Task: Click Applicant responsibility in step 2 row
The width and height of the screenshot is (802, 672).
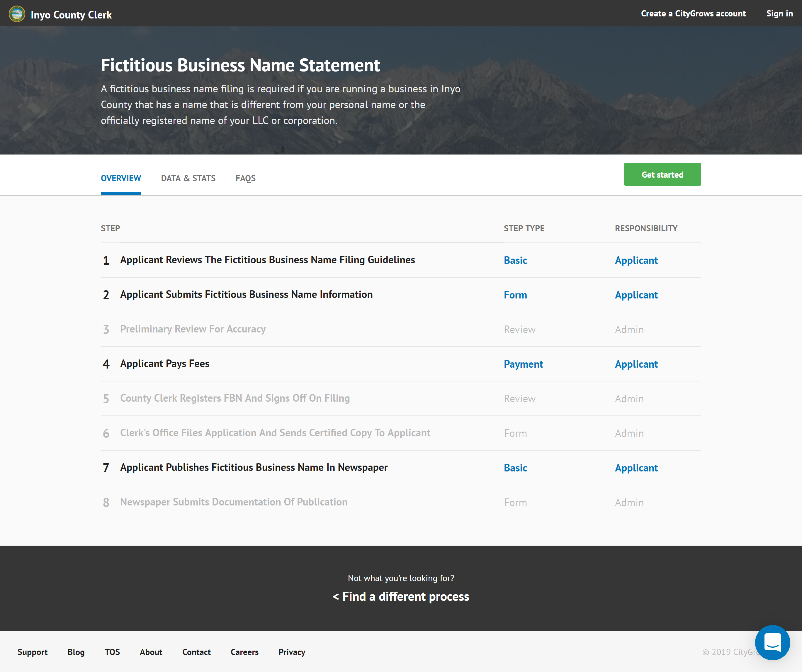Action: tap(636, 295)
